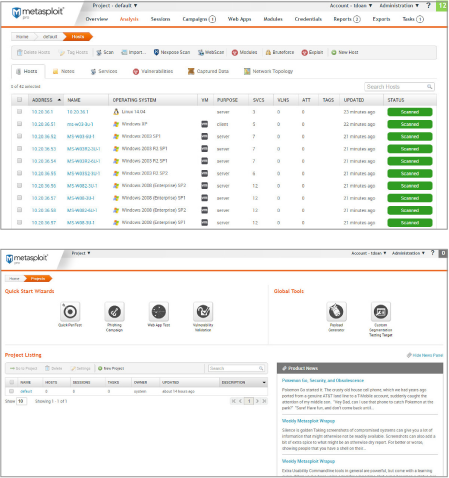Expand Account - tdoan menu in projects window
The width and height of the screenshot is (449, 478).
369,253
